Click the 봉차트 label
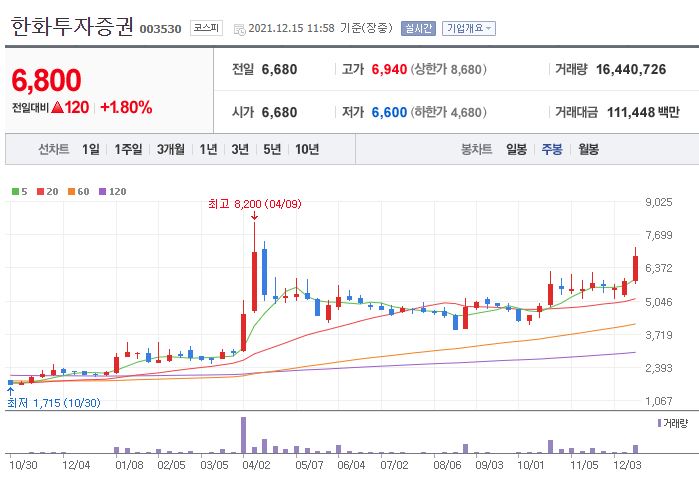The image size is (699, 485). (477, 149)
